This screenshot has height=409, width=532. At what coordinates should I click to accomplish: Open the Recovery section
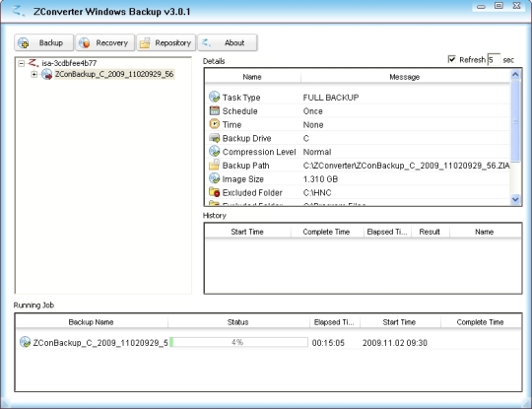(104, 42)
